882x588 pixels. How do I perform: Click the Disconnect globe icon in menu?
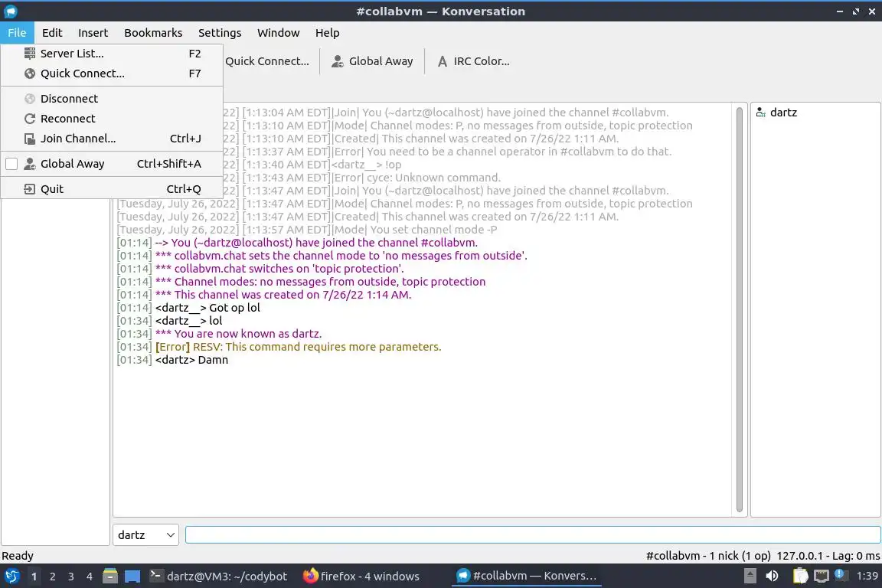pos(30,99)
